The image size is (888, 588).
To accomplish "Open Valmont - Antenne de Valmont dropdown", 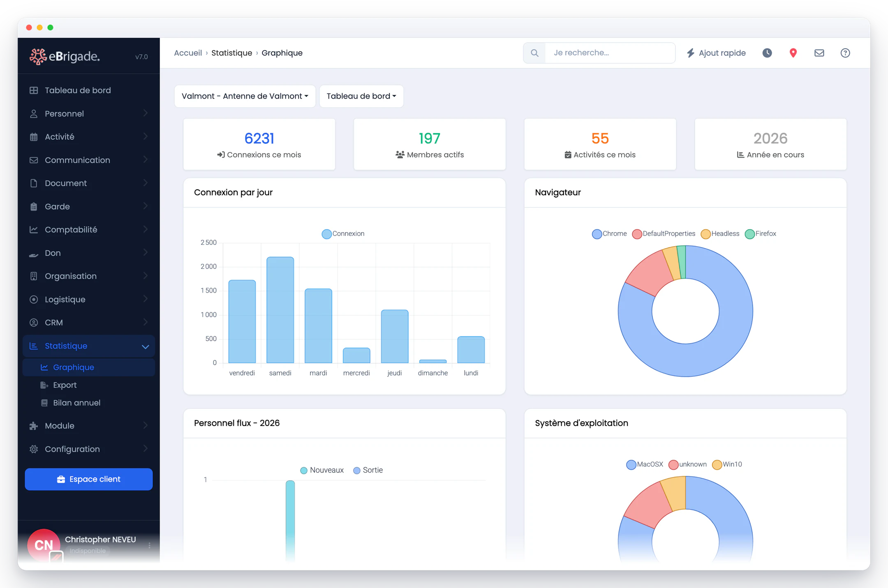I will [x=245, y=96].
